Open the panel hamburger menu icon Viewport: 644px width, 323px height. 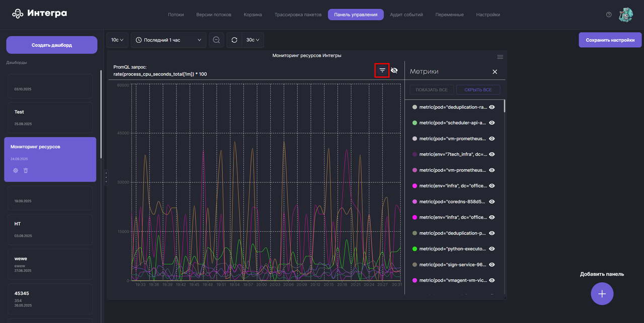[500, 56]
